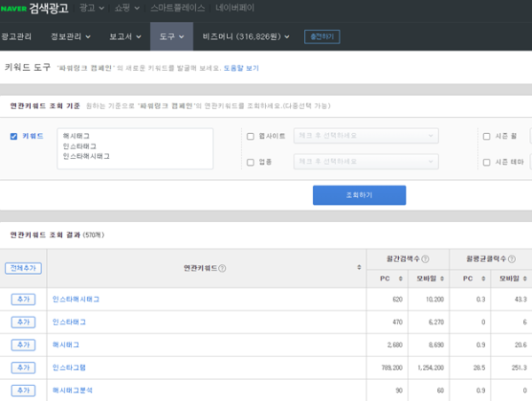Click the 전체추가 button
Screen dimensions: 532x401
(x=23, y=268)
